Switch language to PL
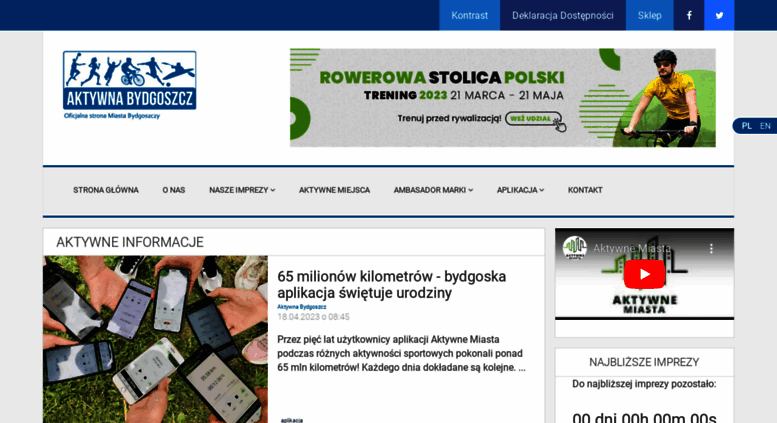 (x=746, y=126)
